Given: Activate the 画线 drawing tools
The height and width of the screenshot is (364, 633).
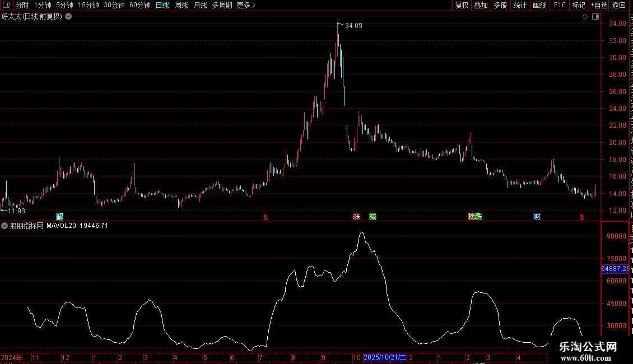Looking at the screenshot, I should tap(539, 5).
